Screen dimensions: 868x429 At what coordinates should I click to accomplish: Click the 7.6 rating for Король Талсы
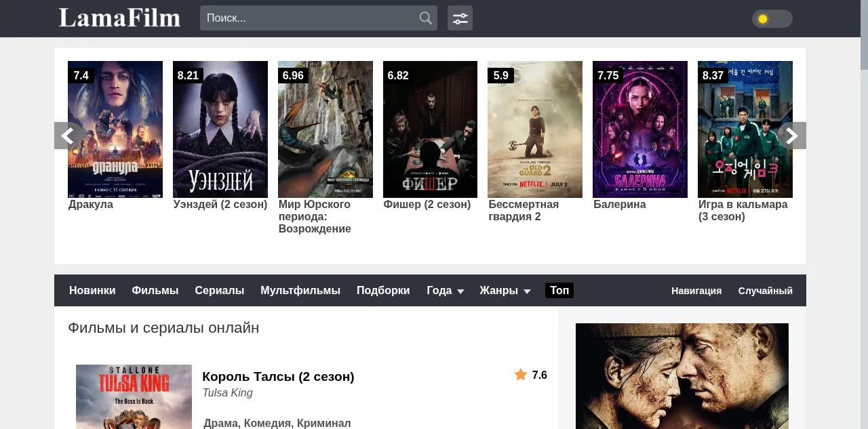click(x=539, y=375)
